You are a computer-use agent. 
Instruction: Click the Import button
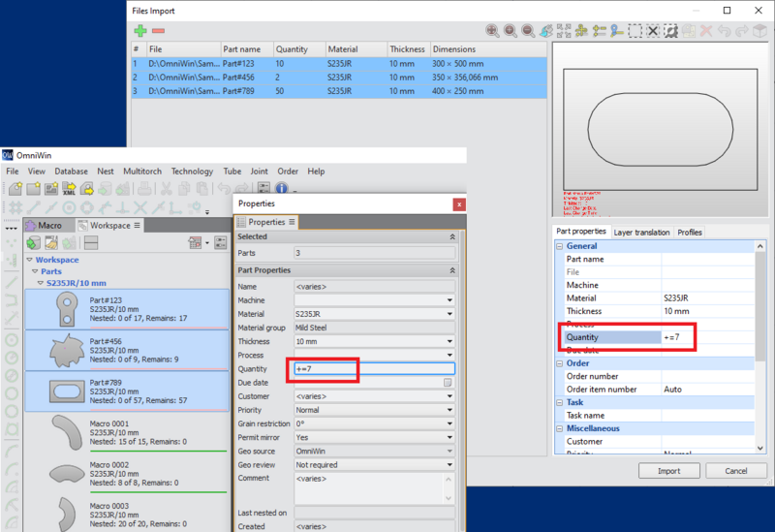[668, 471]
